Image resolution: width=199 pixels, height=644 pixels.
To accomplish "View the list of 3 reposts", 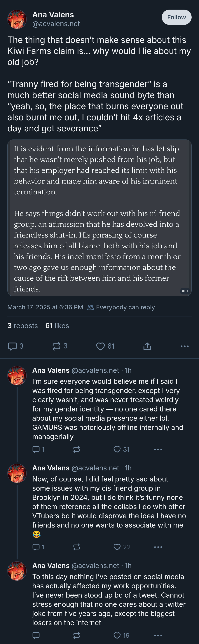I will point(22,326).
